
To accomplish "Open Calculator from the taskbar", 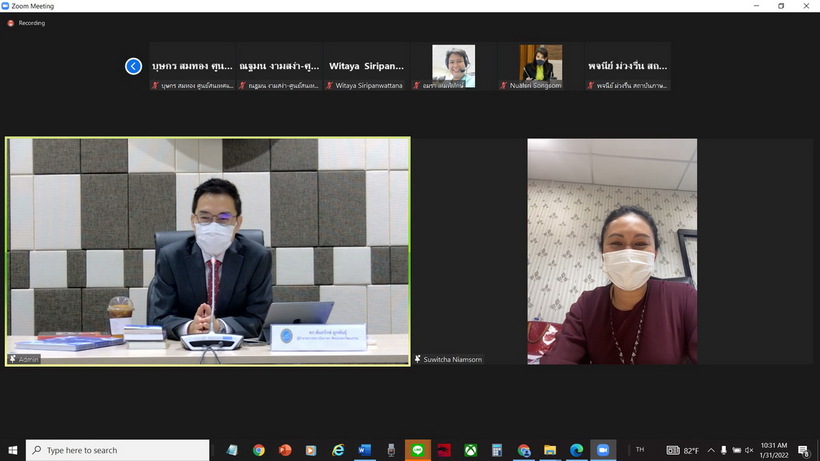I will (496, 450).
